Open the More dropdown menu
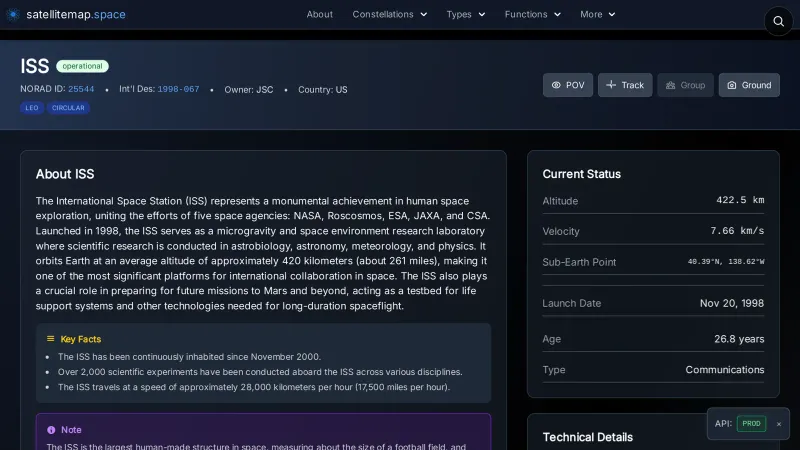The width and height of the screenshot is (800, 450). (597, 14)
